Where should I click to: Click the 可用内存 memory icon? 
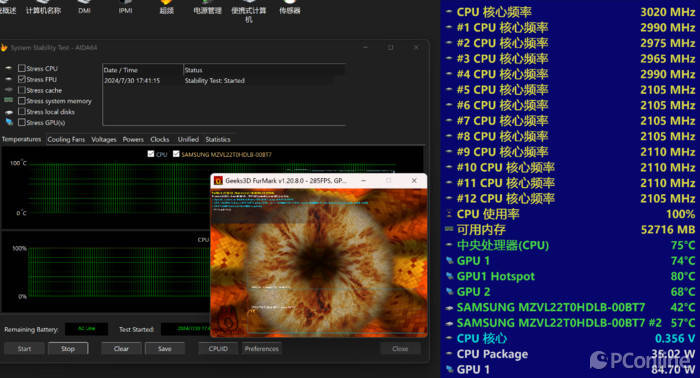tap(449, 229)
